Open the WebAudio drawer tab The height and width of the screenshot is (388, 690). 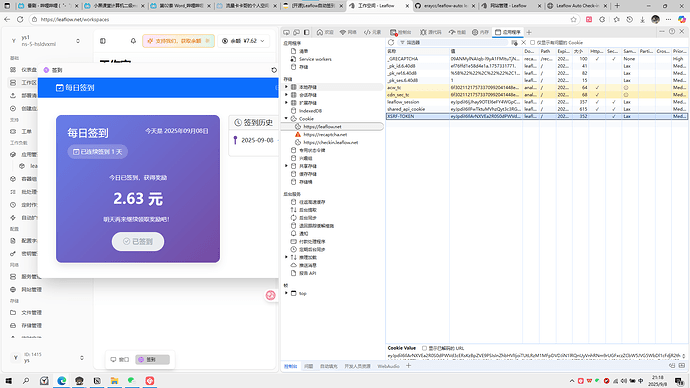pos(388,366)
